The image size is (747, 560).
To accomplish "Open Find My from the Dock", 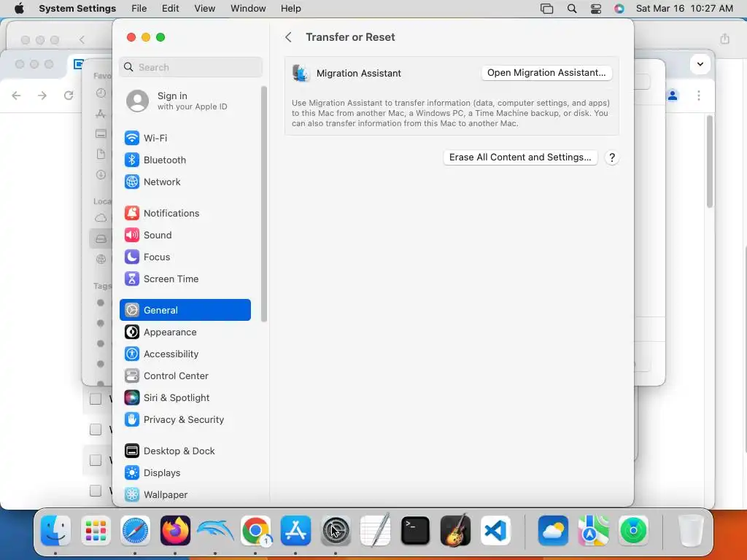I will point(633,531).
